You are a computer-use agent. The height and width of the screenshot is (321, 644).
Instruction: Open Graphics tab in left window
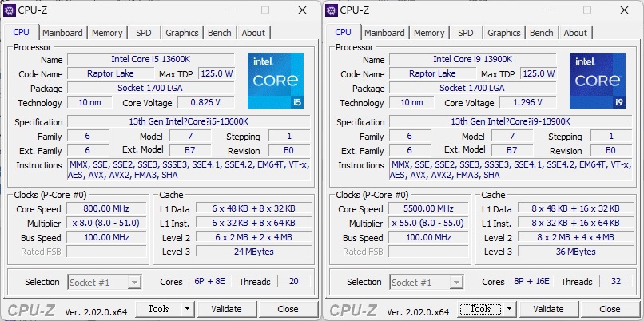point(182,33)
